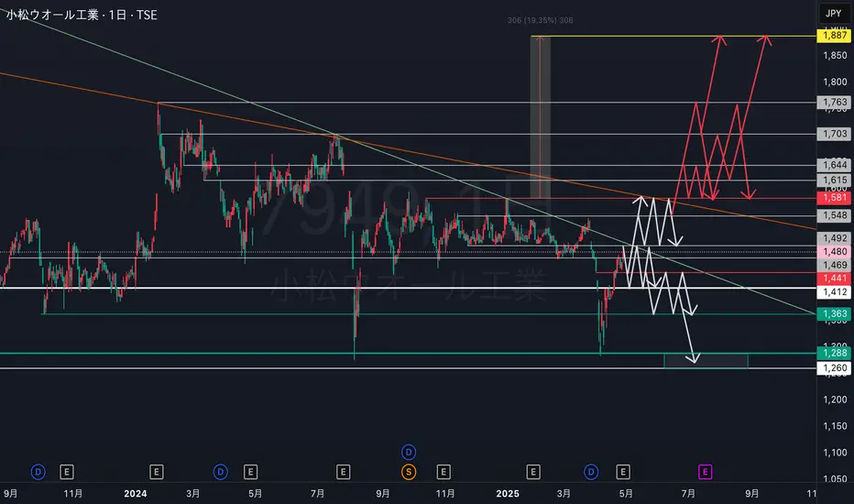This screenshot has width=854, height=504.
Task: Select the yellow 1,887 price label
Action: [834, 36]
